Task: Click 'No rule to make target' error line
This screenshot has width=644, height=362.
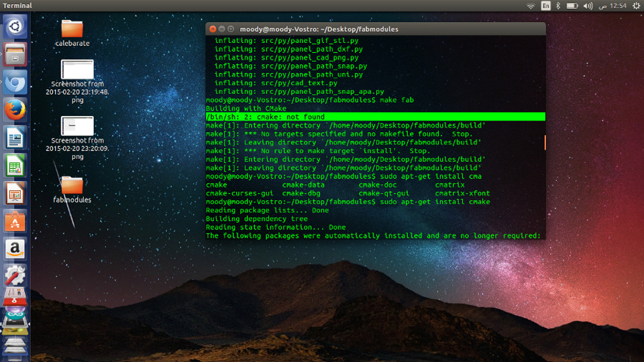Action: pos(318,151)
